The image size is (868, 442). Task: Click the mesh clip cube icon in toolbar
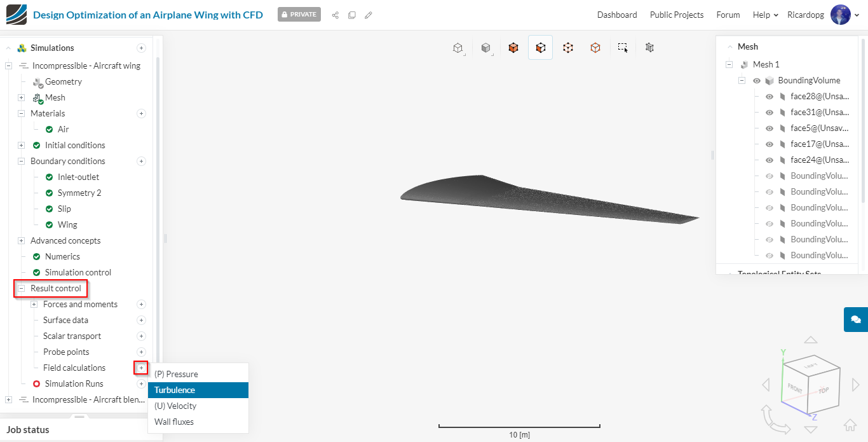point(649,47)
